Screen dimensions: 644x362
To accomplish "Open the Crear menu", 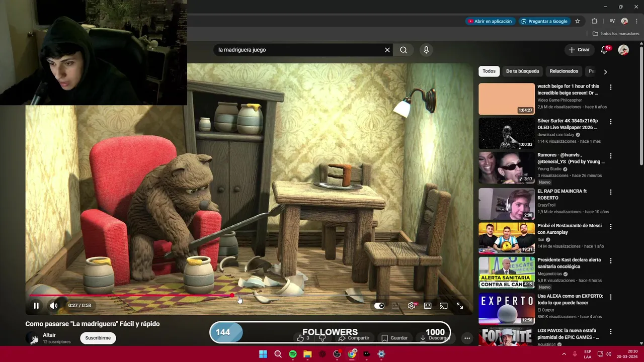I will point(579,50).
